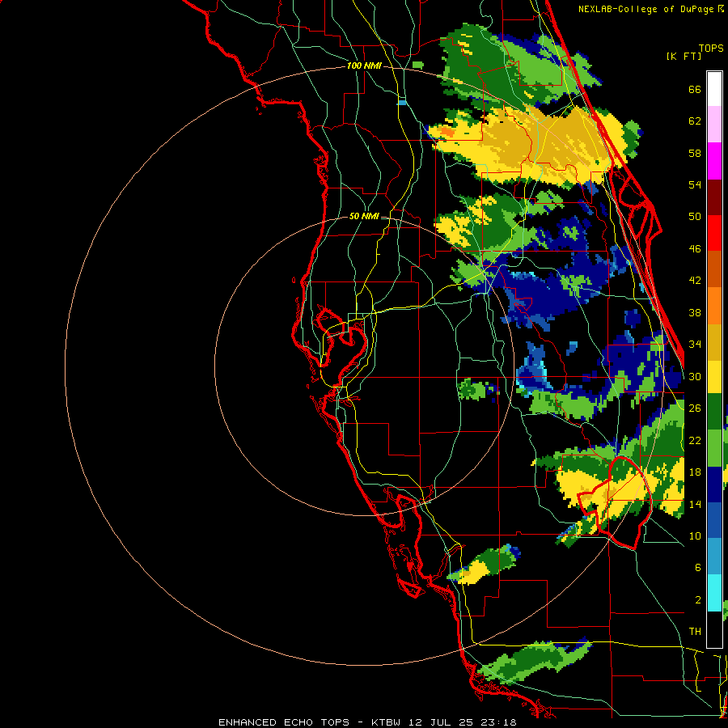Click the legend value 46
This screenshot has height=728, width=728.
[695, 249]
